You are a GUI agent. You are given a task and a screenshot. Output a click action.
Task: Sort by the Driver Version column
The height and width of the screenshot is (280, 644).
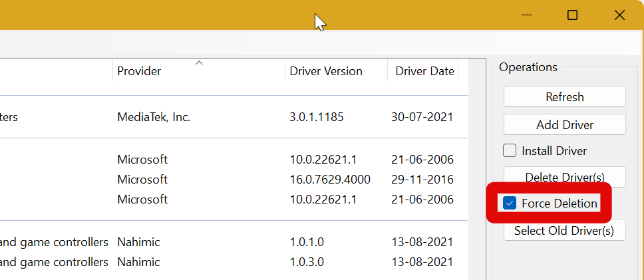326,71
